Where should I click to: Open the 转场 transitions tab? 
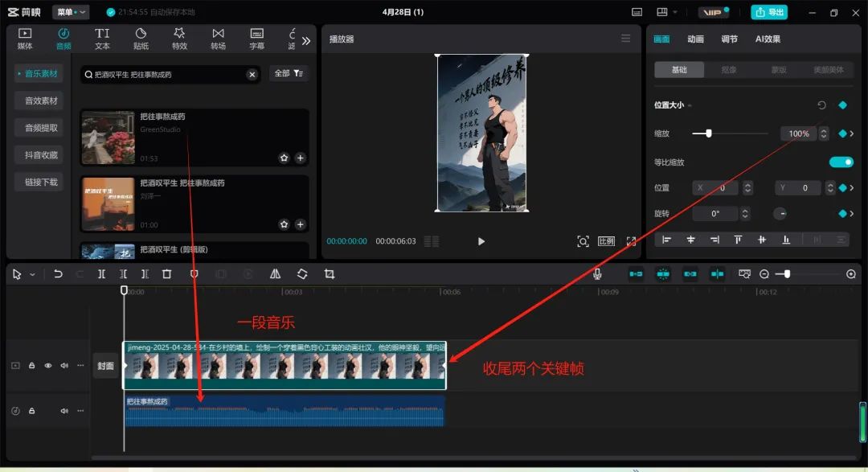218,39
